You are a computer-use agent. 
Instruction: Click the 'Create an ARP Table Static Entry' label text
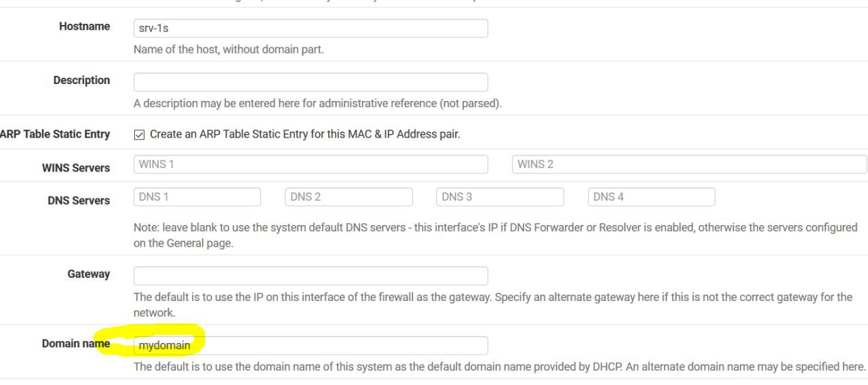(x=305, y=134)
